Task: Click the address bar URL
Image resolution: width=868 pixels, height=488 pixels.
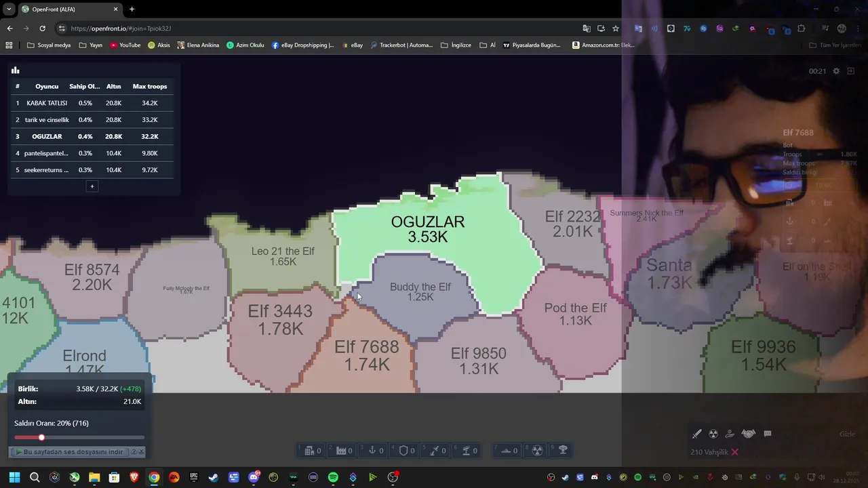Action: point(121,28)
